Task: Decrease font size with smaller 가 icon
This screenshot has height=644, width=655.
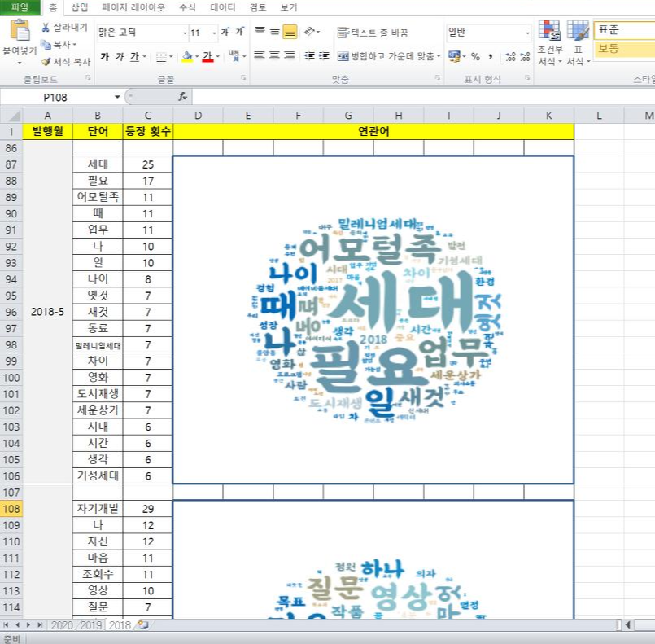Action: 239,32
